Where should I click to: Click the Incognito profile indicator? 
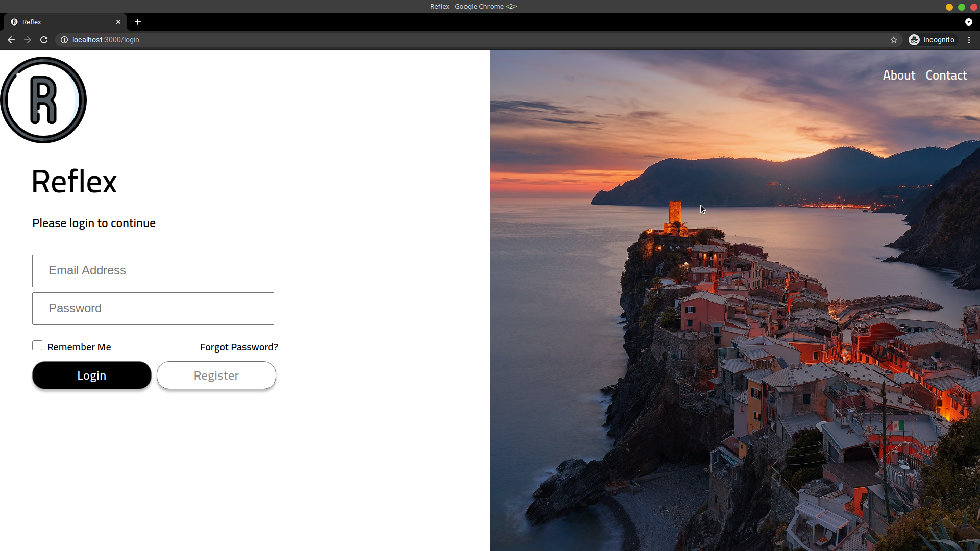click(x=932, y=40)
